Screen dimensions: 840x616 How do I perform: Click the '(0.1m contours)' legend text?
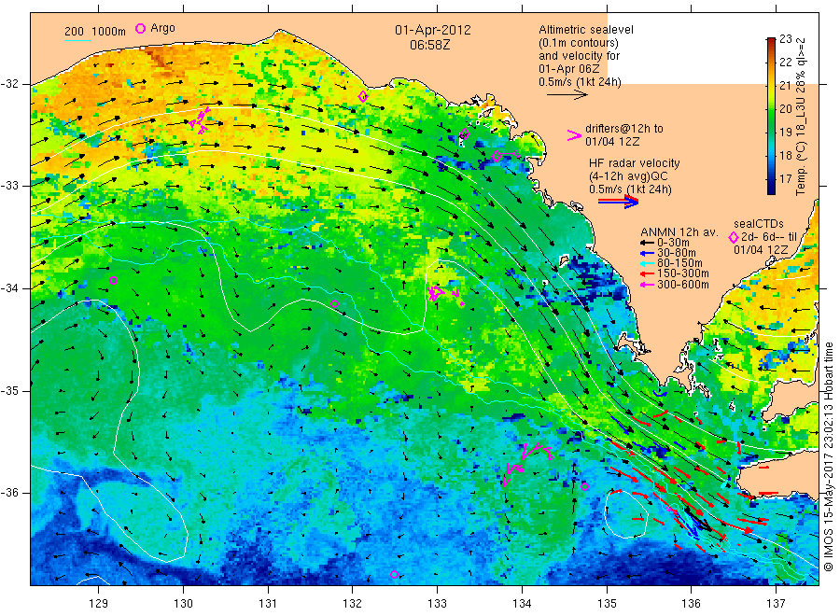click(x=579, y=43)
